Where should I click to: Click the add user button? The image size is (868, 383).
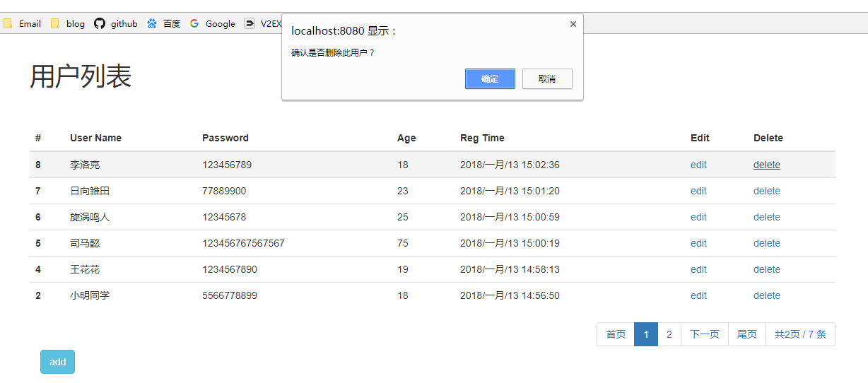pyautogui.click(x=57, y=362)
